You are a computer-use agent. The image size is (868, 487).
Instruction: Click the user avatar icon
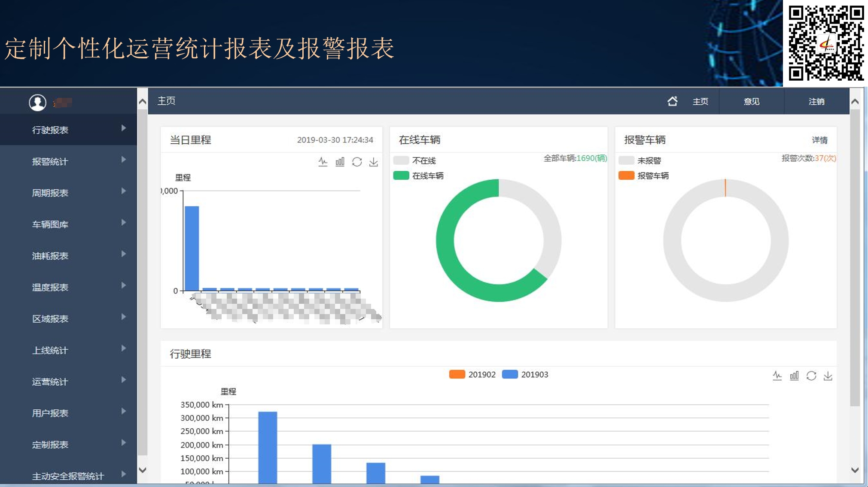pos(38,103)
